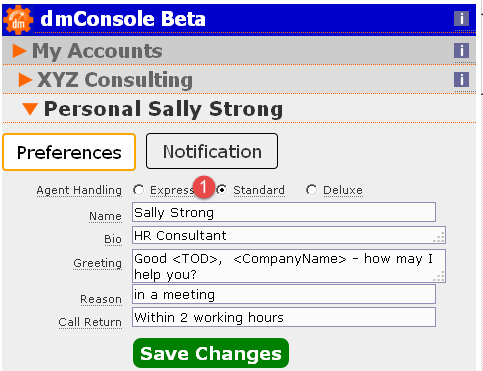483x371 pixels.
Task: Click the Greeting text area
Action: coord(289,266)
